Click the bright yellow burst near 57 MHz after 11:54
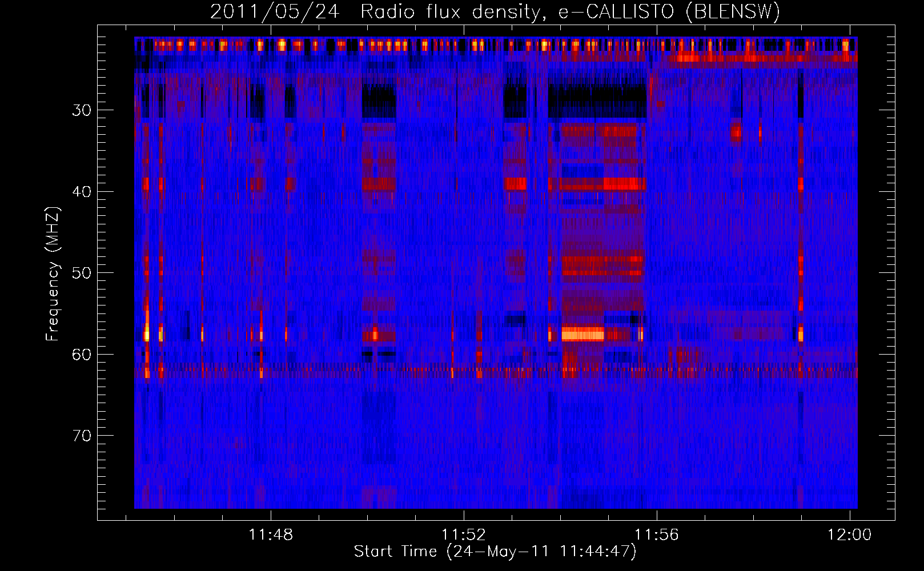 (x=582, y=333)
